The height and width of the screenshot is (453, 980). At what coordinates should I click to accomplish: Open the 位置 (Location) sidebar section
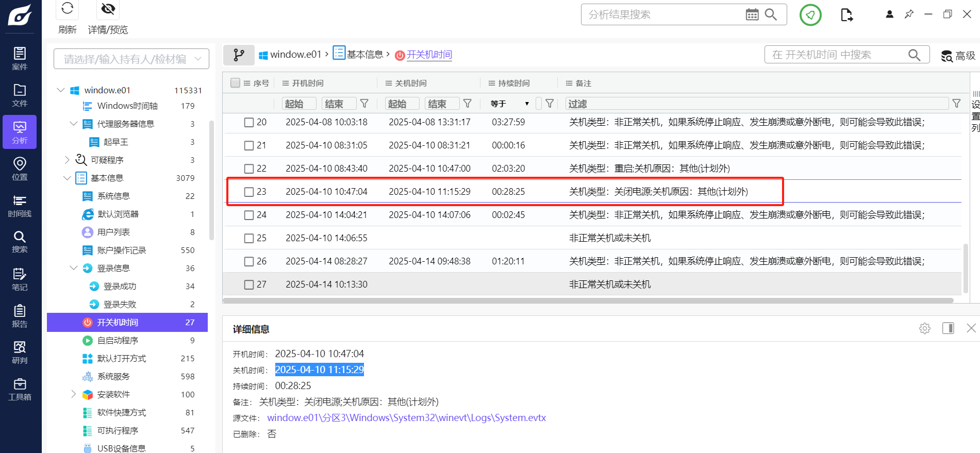pyautogui.click(x=20, y=169)
